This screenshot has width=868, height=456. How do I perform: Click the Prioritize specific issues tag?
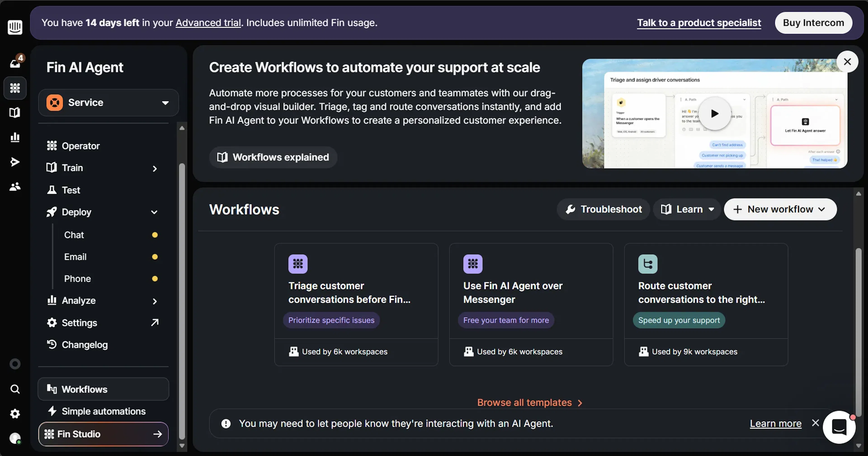[x=331, y=320]
